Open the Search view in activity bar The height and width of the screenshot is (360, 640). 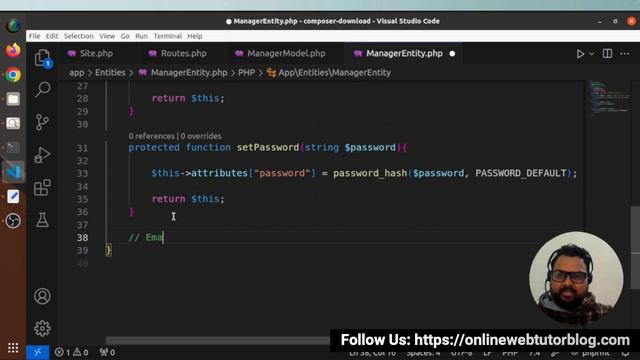pyautogui.click(x=42, y=89)
